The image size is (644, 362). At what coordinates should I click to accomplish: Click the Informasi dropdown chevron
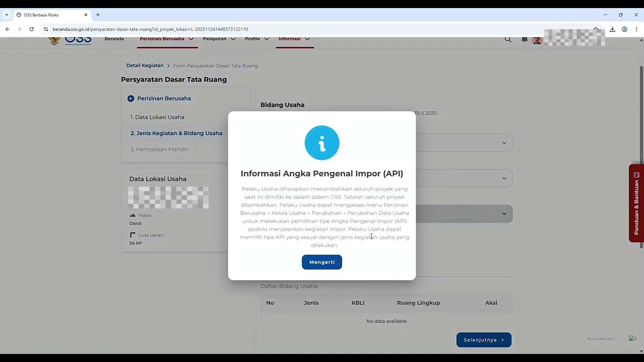(x=307, y=39)
